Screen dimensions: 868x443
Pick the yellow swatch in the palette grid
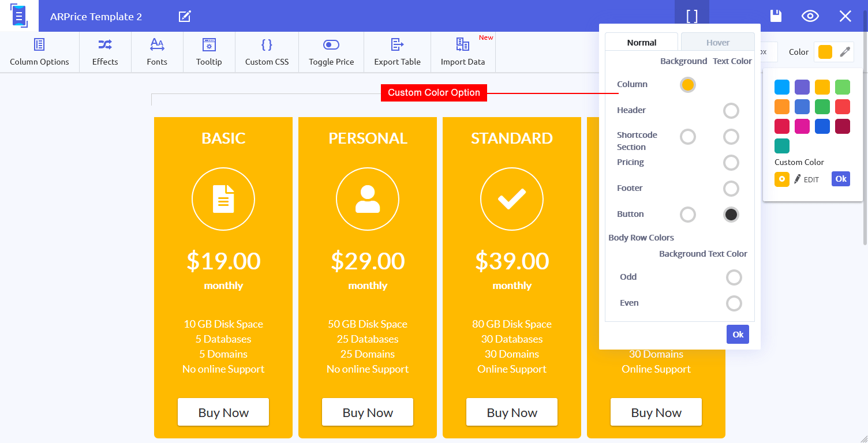(x=822, y=87)
